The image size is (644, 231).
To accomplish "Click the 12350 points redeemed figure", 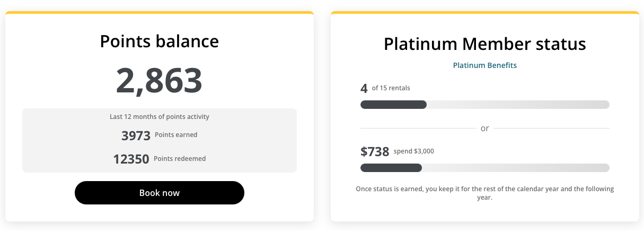I will [x=131, y=159].
